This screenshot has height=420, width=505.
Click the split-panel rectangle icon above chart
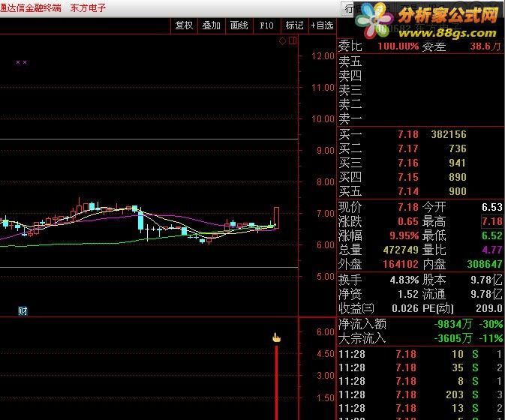click(x=293, y=40)
